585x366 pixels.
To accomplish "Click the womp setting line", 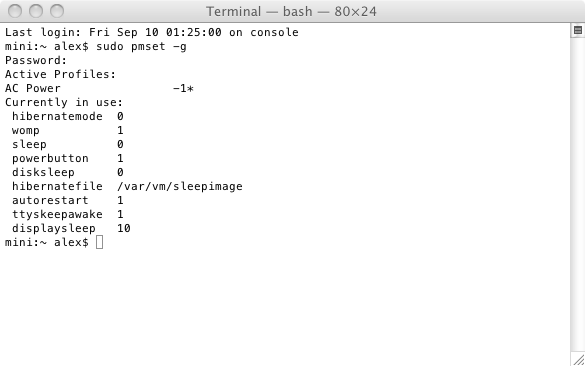I will (x=68, y=130).
